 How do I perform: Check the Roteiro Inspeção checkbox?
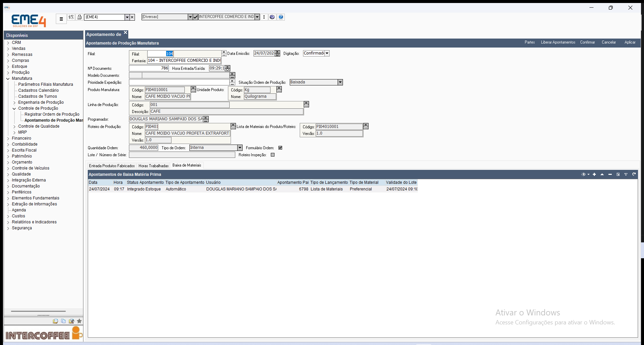273,155
